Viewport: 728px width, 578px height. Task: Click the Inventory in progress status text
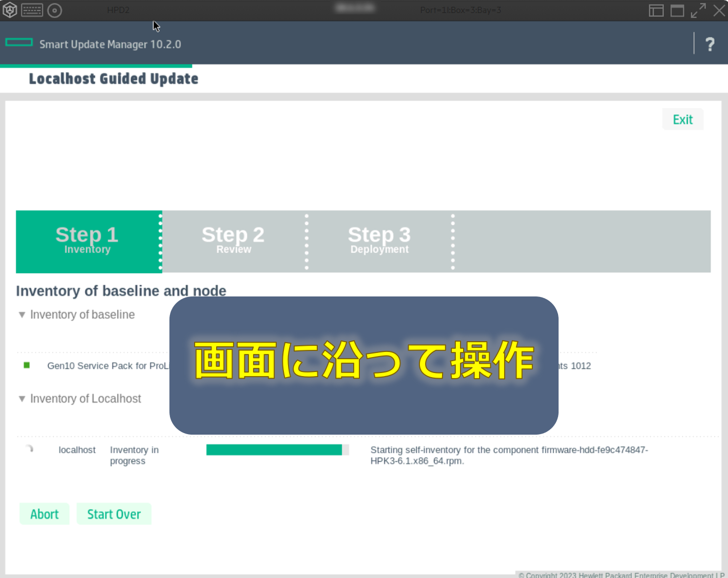(x=135, y=455)
